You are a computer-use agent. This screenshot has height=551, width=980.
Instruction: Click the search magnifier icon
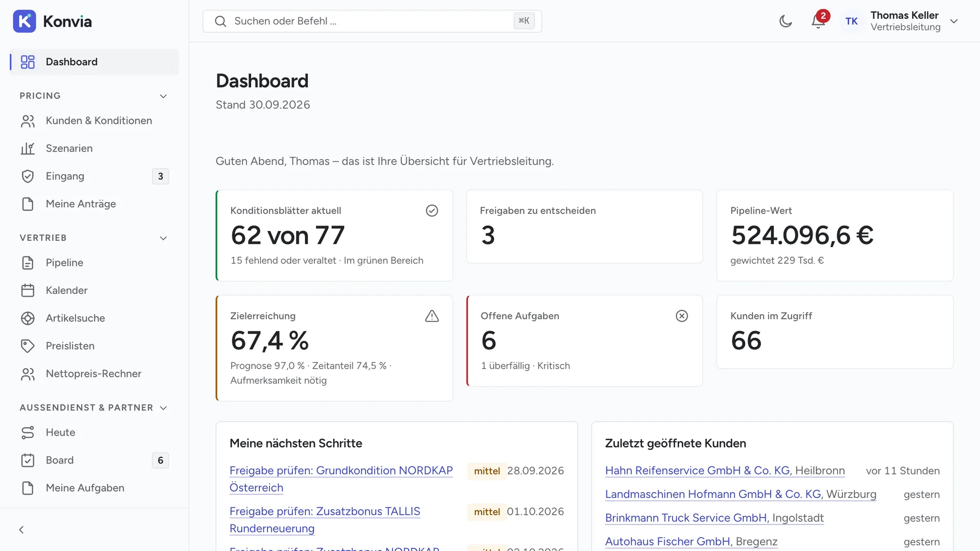pyautogui.click(x=220, y=21)
